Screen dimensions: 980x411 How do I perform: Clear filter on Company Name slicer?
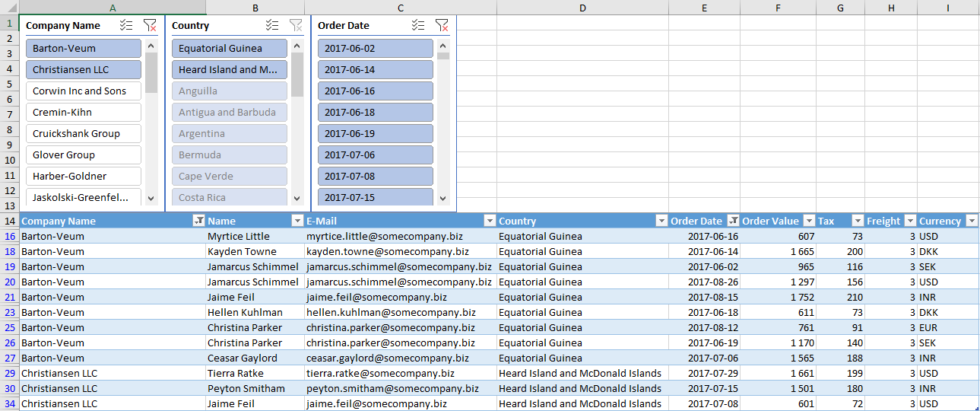click(150, 25)
